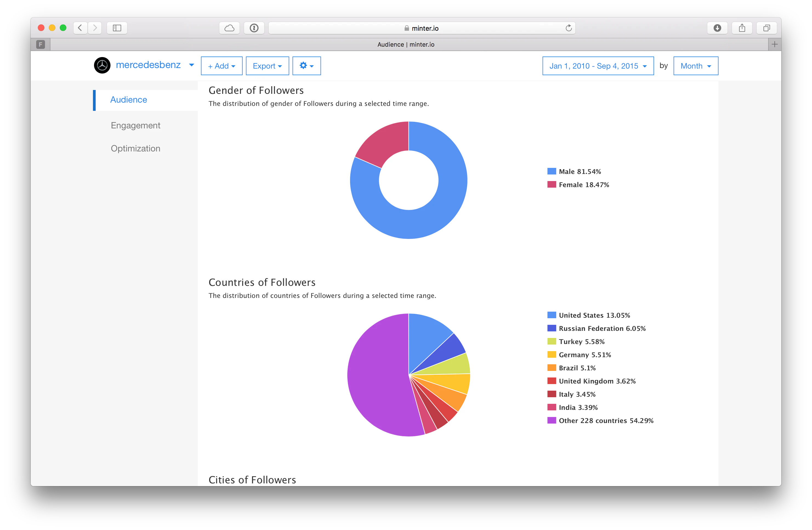
Task: Reload the page with refresh icon
Action: pyautogui.click(x=568, y=28)
